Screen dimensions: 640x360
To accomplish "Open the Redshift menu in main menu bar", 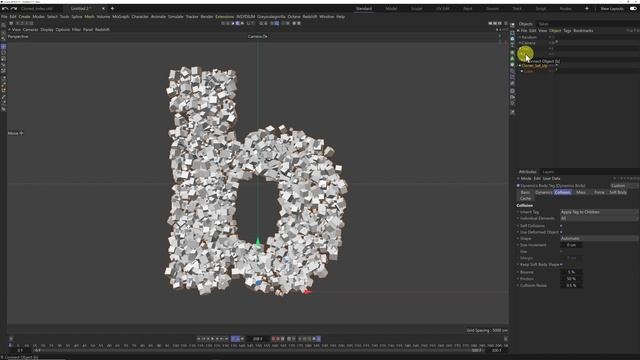I will point(310,17).
